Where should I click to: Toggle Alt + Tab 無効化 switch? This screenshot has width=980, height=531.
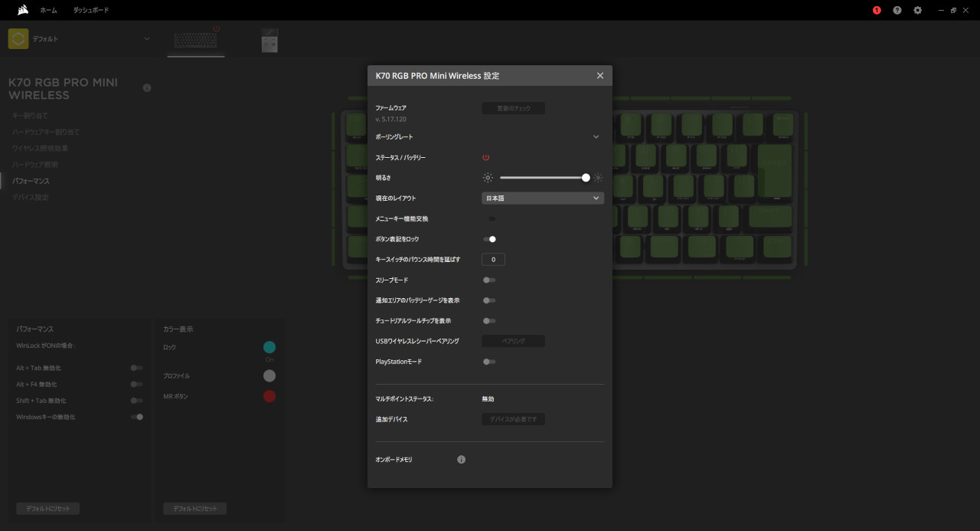(x=137, y=368)
